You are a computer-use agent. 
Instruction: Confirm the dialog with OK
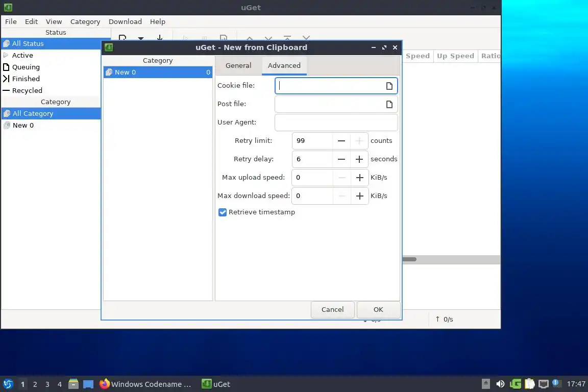coord(378,309)
